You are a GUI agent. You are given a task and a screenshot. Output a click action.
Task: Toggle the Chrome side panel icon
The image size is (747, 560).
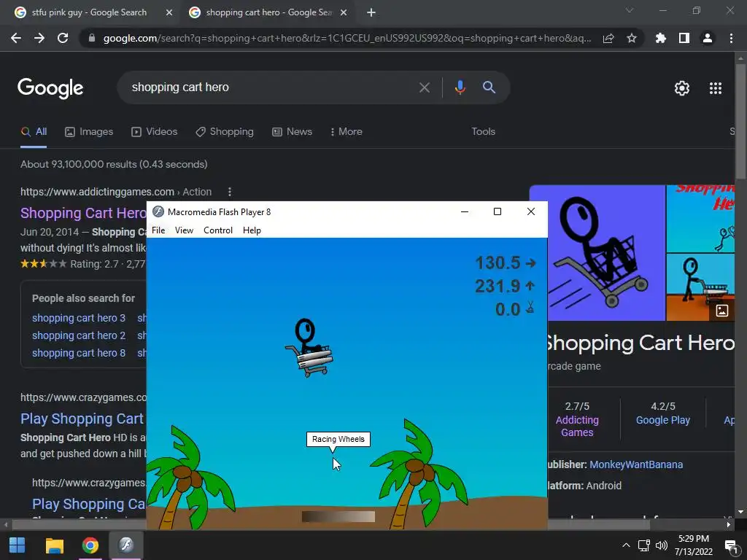[684, 38]
